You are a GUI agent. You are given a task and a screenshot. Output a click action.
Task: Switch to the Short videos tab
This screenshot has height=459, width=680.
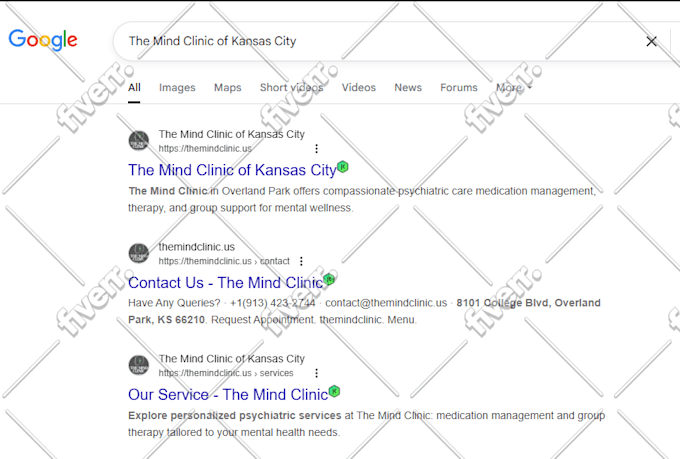click(x=291, y=88)
